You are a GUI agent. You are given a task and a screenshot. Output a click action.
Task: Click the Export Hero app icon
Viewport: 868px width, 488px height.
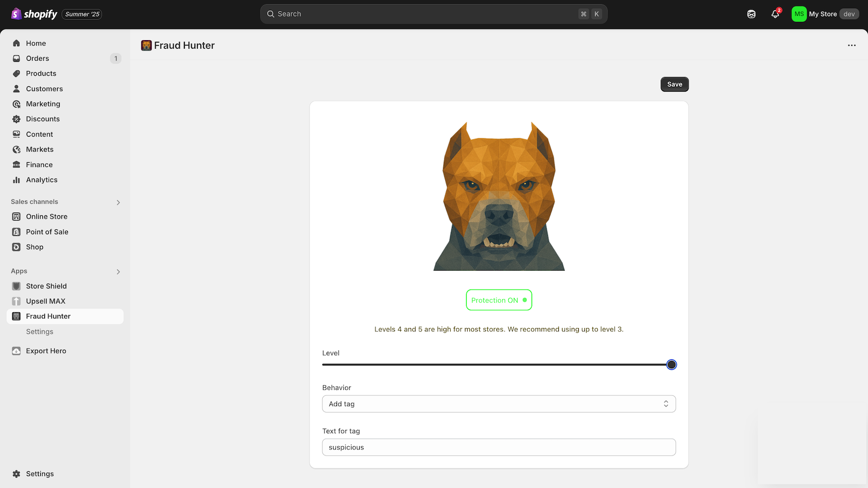[x=16, y=351]
